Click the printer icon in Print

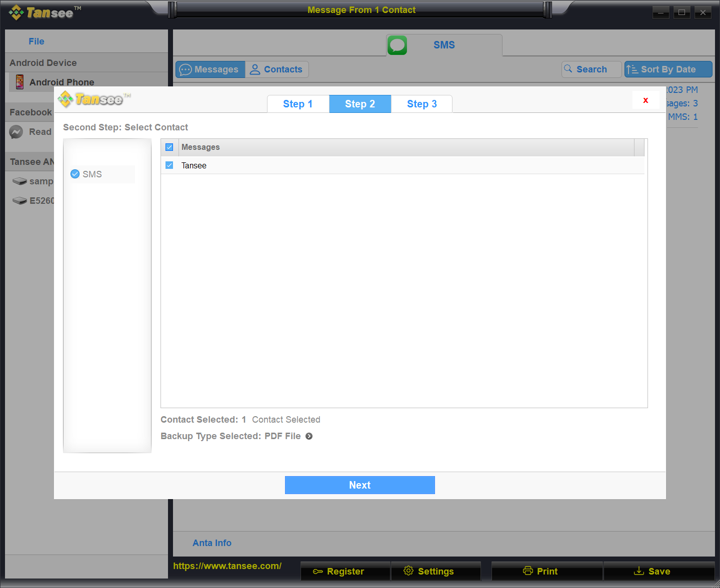(528, 571)
